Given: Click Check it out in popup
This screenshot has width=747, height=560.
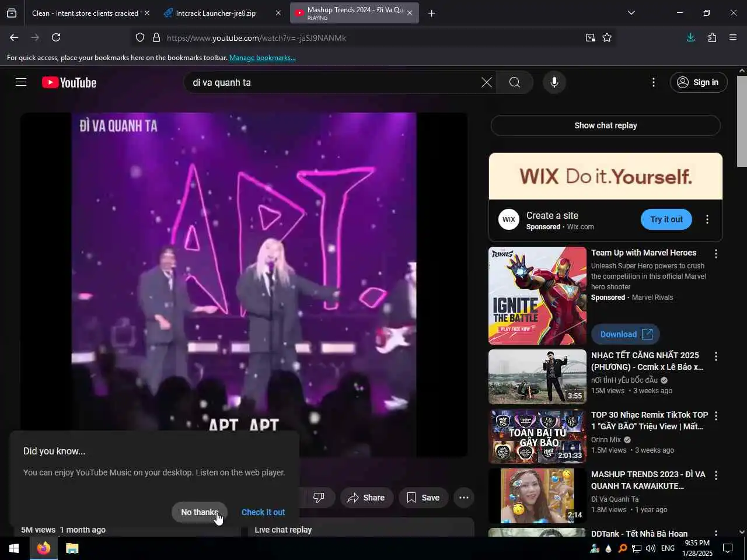Looking at the screenshot, I should tap(263, 512).
